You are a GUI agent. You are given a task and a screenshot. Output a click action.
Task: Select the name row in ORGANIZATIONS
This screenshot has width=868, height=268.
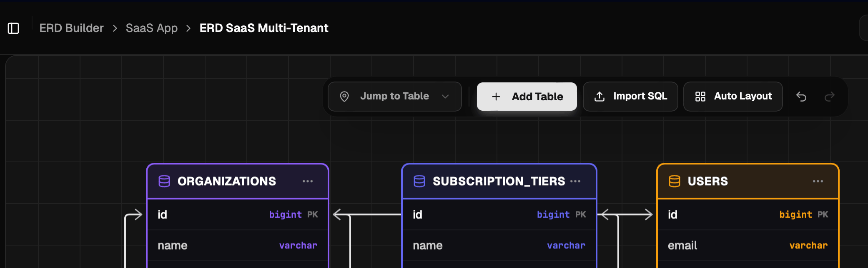pos(238,246)
